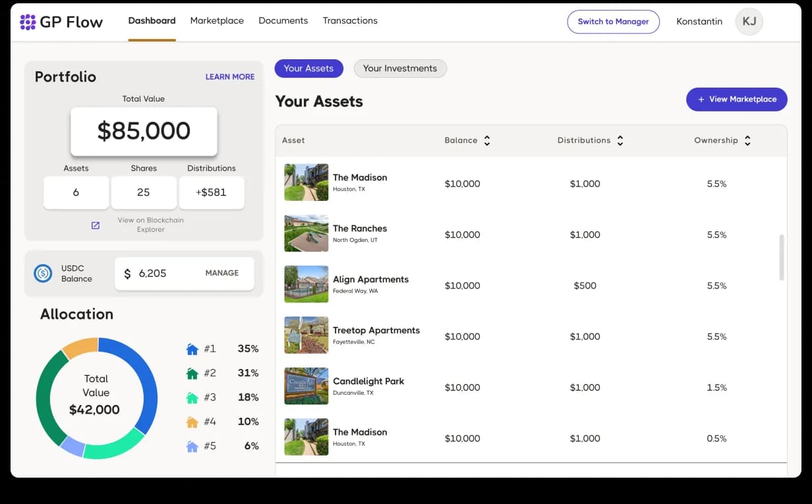This screenshot has width=812, height=504.
Task: Click the light blue house icon for #5
Action: (192, 447)
